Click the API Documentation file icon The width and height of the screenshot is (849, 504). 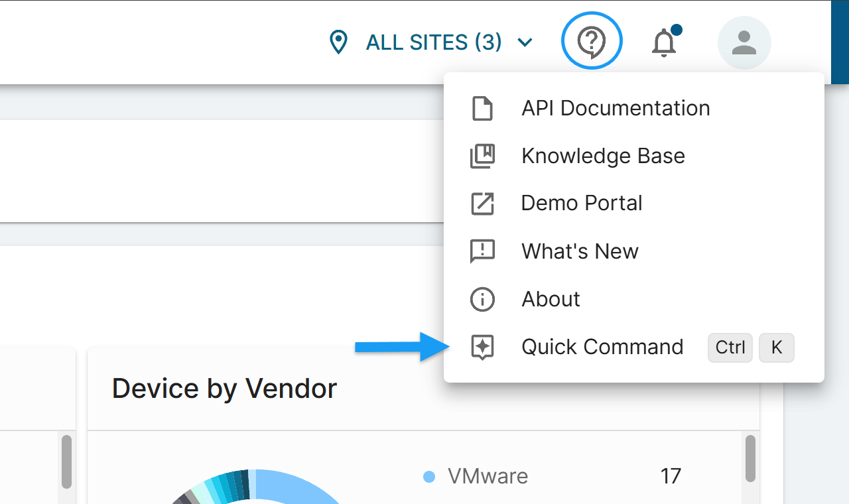482,108
